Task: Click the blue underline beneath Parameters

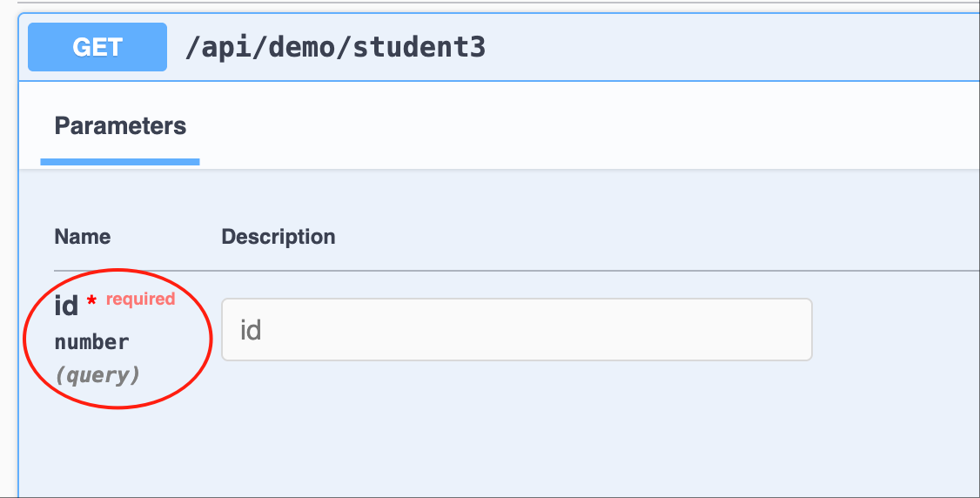Action: coord(120,162)
